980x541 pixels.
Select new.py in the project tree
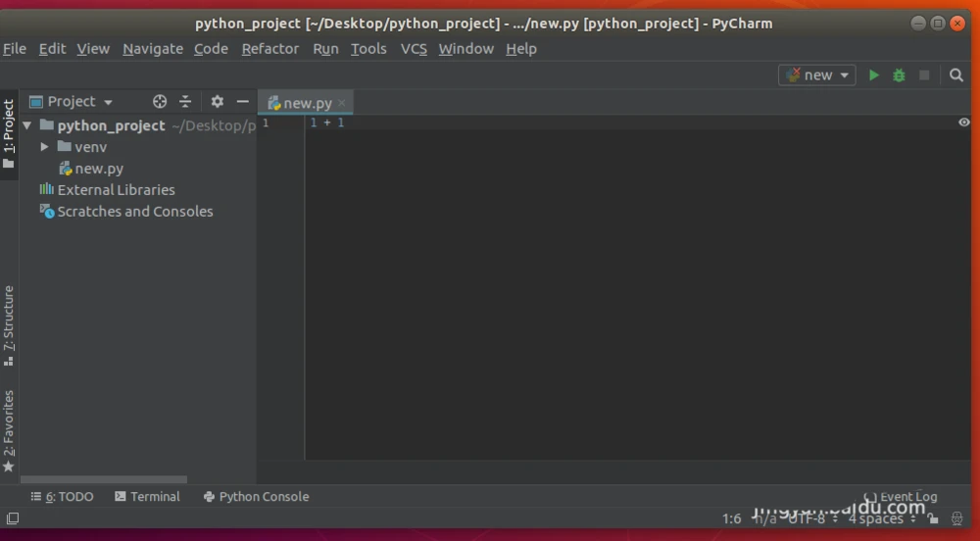tap(99, 169)
